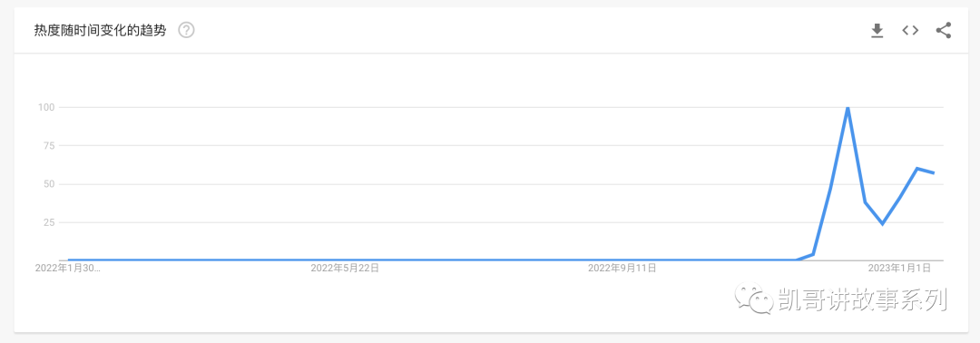Image resolution: width=980 pixels, height=343 pixels.
Task: Click the 75 label on the y-axis
Action: pyautogui.click(x=50, y=145)
